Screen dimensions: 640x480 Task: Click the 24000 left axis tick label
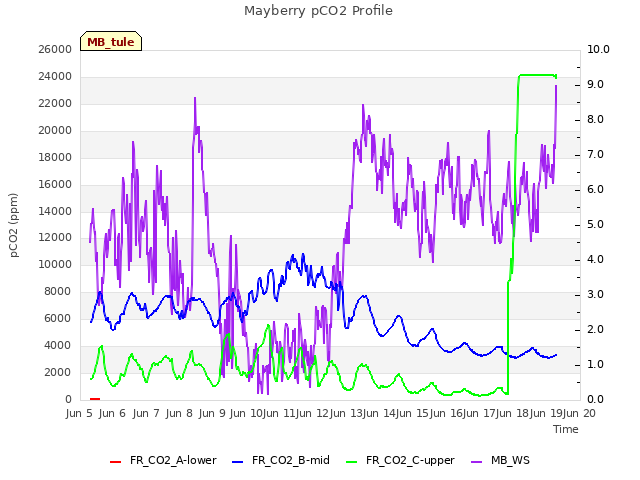click(55, 76)
